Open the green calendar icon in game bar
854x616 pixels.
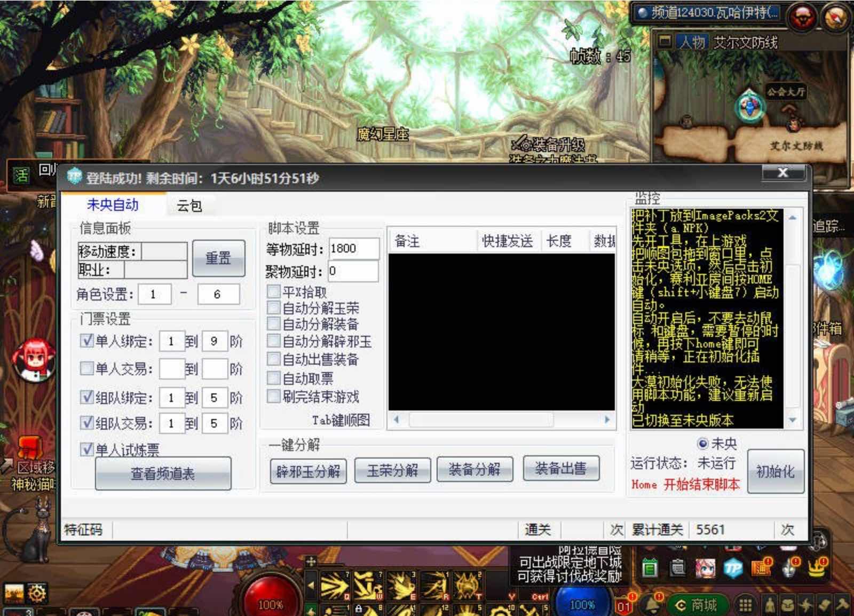click(649, 568)
